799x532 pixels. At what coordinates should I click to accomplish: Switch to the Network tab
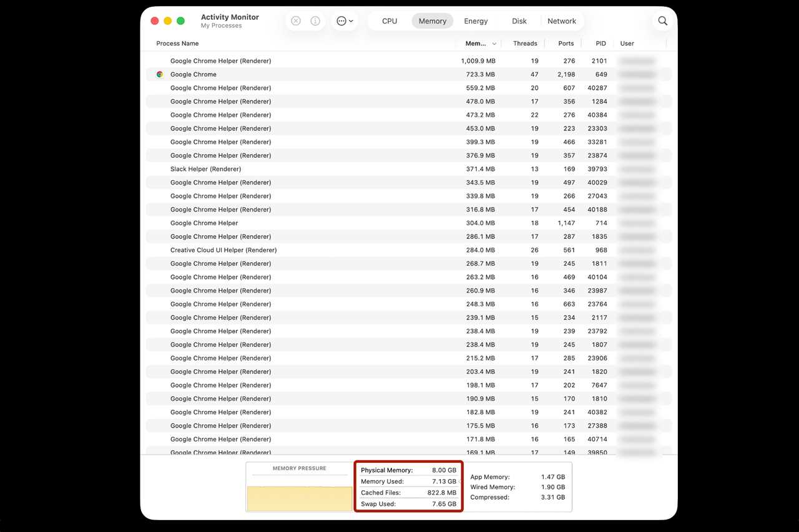(x=561, y=21)
